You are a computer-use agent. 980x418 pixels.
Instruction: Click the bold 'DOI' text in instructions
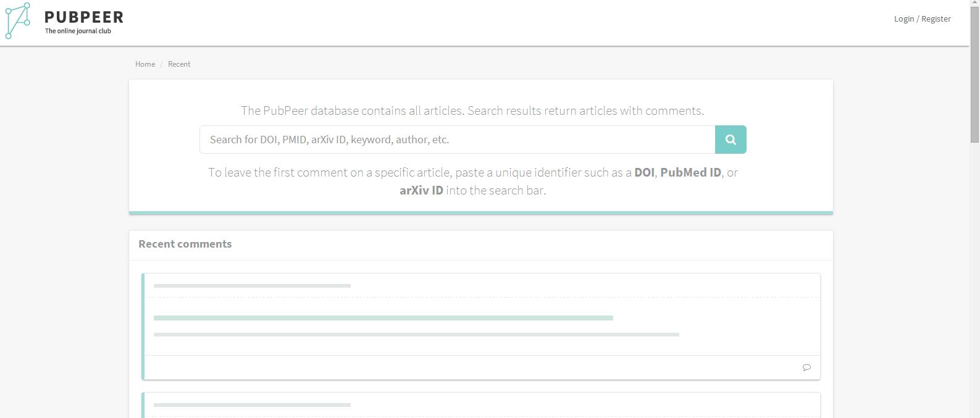pyautogui.click(x=644, y=172)
